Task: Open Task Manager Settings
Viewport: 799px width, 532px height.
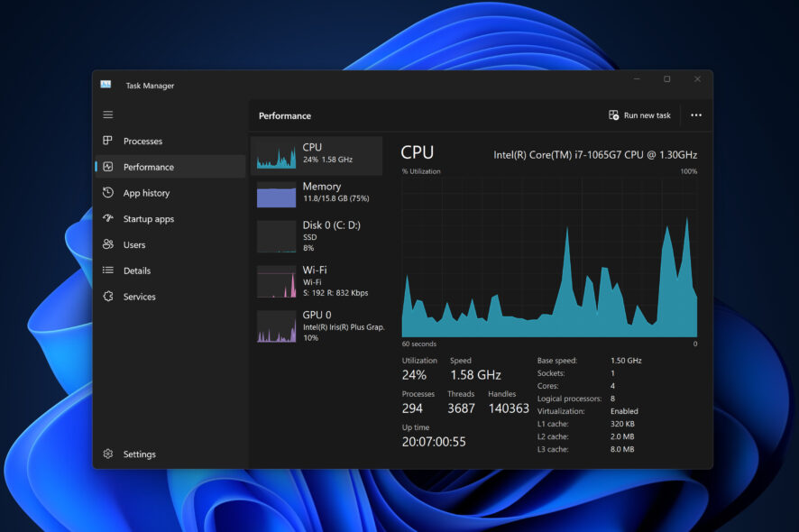Action: pyautogui.click(x=170, y=454)
